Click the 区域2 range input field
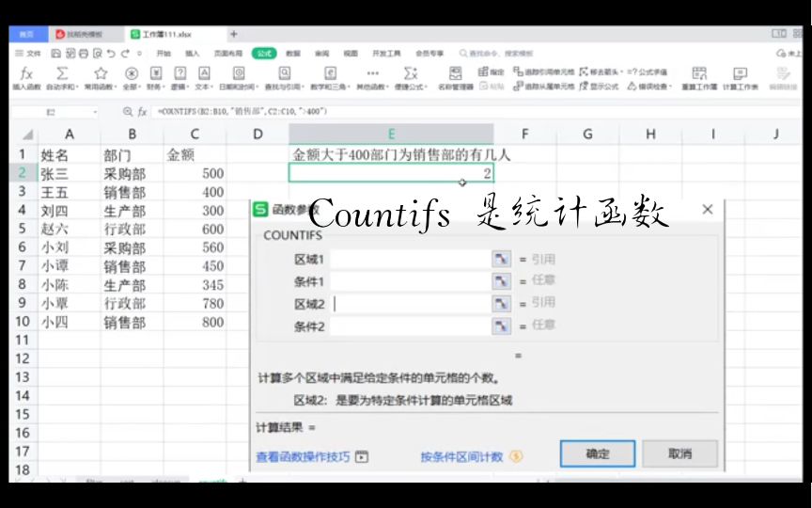 (x=410, y=304)
